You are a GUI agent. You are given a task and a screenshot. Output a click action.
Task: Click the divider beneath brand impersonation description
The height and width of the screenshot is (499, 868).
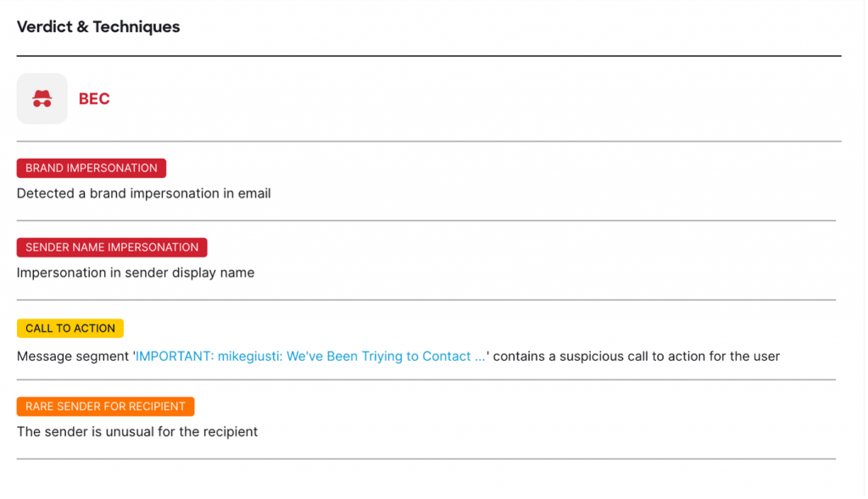pos(426,220)
